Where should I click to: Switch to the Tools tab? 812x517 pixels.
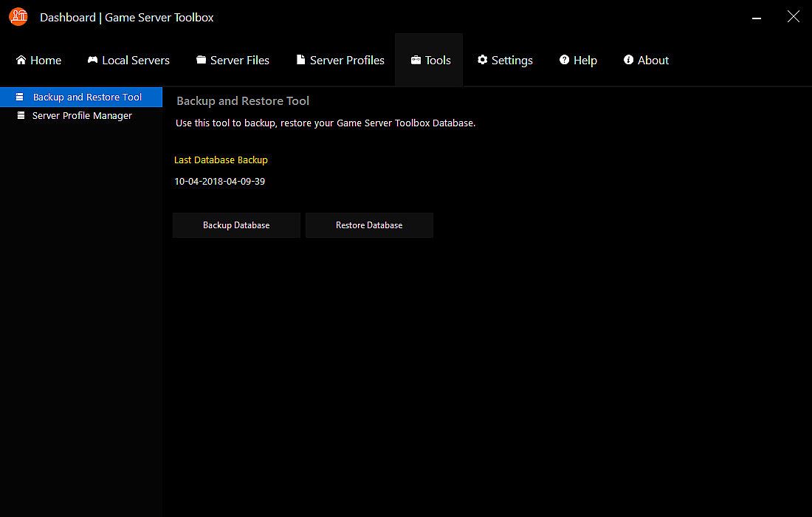coord(430,61)
